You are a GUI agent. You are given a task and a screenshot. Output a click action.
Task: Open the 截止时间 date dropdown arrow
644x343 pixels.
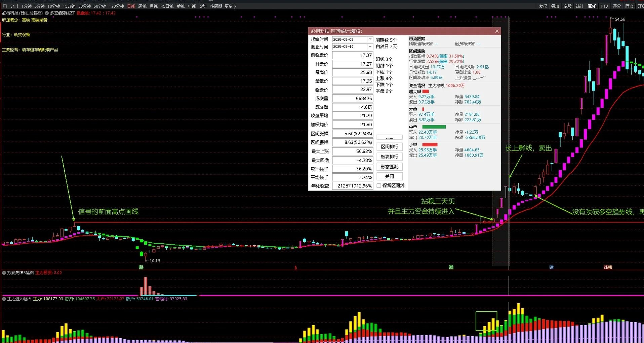(370, 47)
